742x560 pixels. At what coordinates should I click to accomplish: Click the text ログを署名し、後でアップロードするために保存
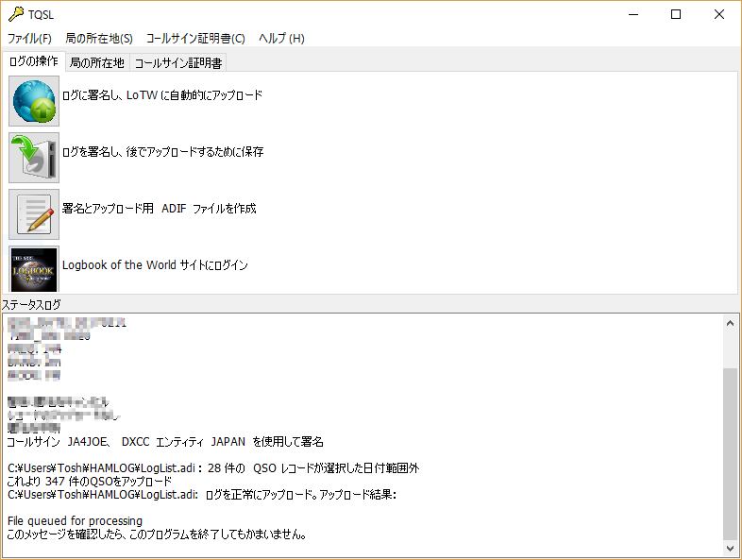point(162,152)
